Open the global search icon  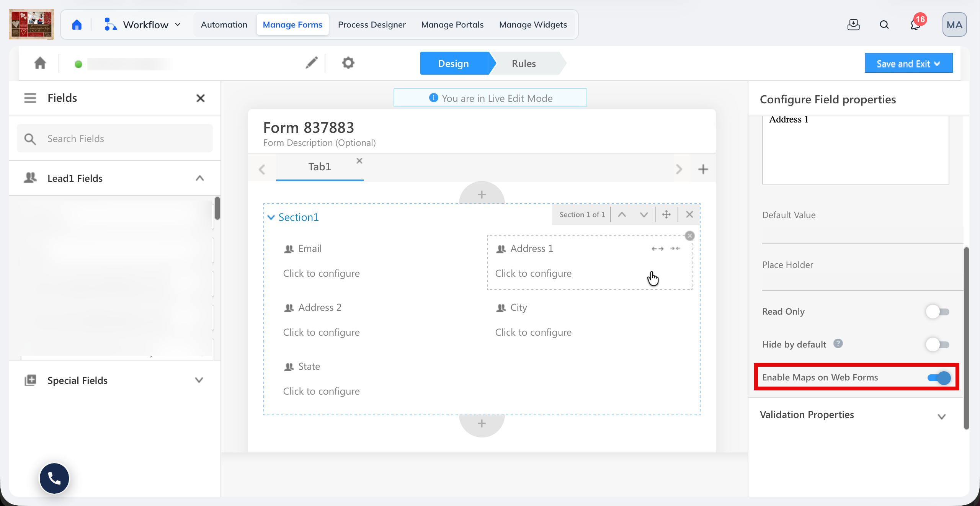coord(884,25)
